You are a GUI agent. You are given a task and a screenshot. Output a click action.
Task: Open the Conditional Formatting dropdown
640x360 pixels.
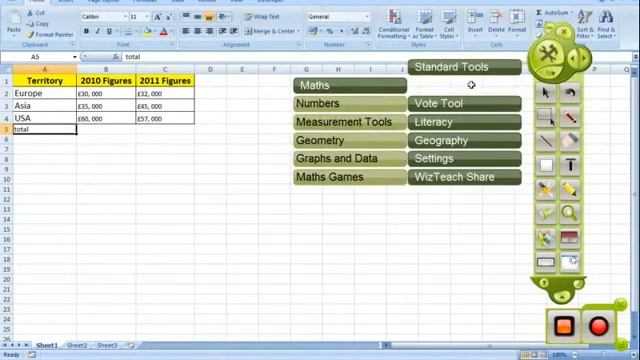pos(393,24)
